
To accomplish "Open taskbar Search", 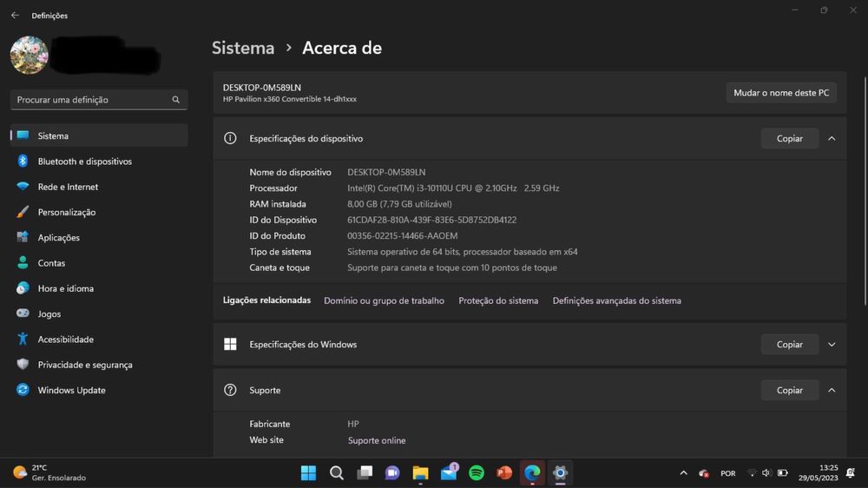I will [x=337, y=473].
